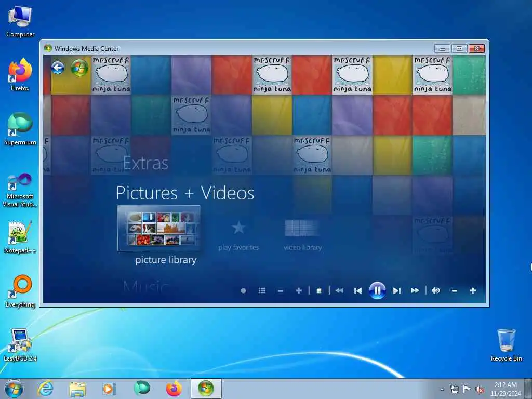Image resolution: width=532 pixels, height=399 pixels.
Task: Click the record circle button
Action: click(x=243, y=291)
